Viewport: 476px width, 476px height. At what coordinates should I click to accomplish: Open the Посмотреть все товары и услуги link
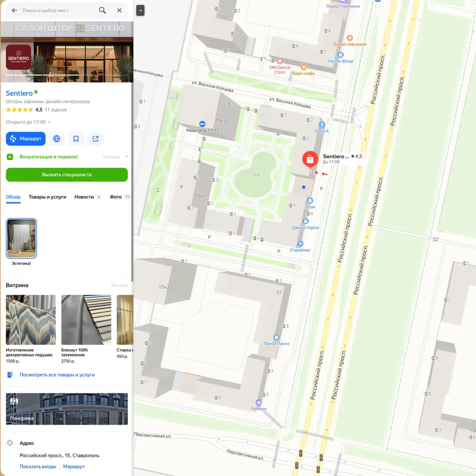click(57, 375)
